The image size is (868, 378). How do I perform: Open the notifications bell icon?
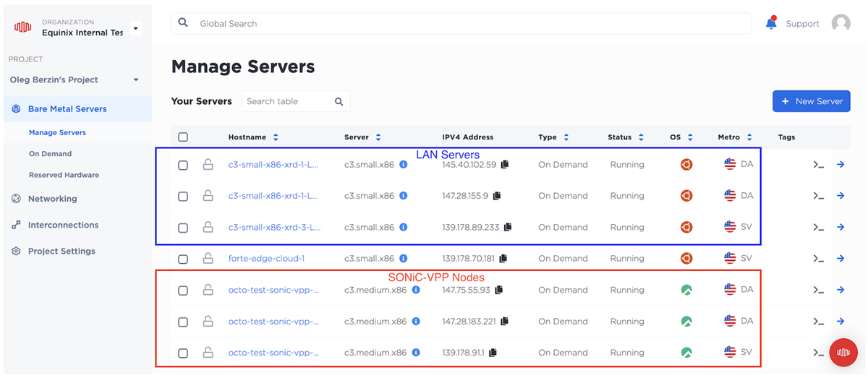[771, 24]
